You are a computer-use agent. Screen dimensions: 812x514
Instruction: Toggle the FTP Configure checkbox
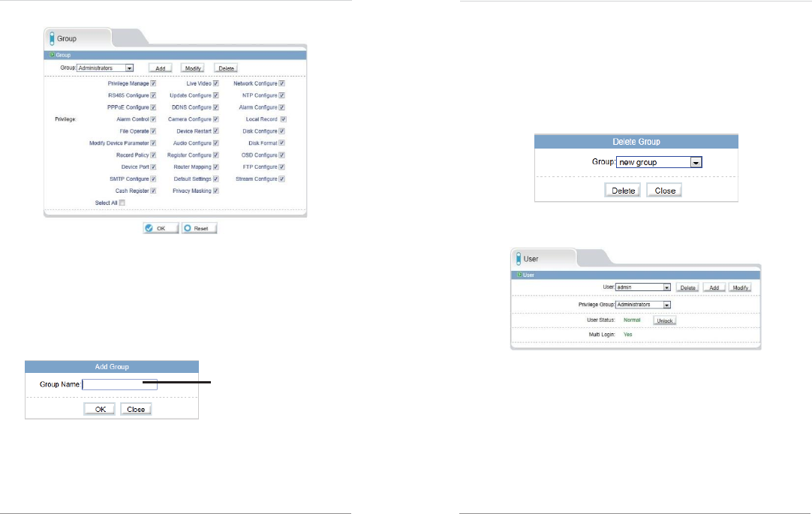tap(281, 167)
